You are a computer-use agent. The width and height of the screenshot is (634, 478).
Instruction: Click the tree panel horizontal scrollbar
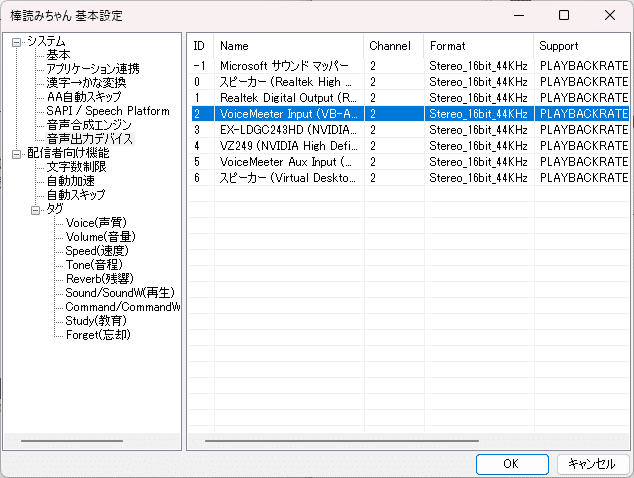point(72,441)
